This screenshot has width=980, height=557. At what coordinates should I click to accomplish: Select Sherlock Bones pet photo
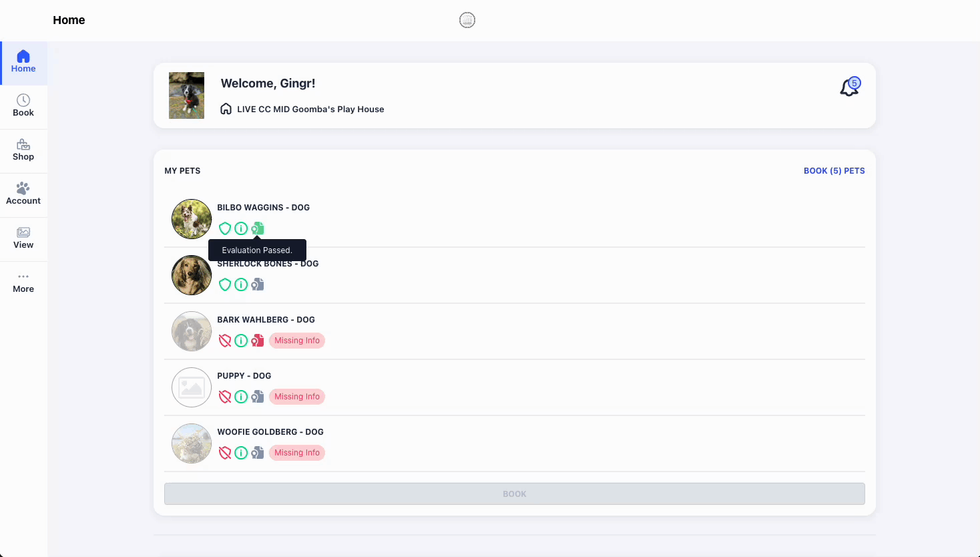coord(192,275)
